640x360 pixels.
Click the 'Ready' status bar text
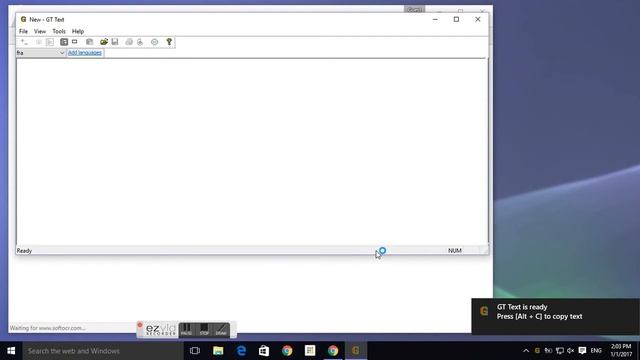pyautogui.click(x=24, y=251)
